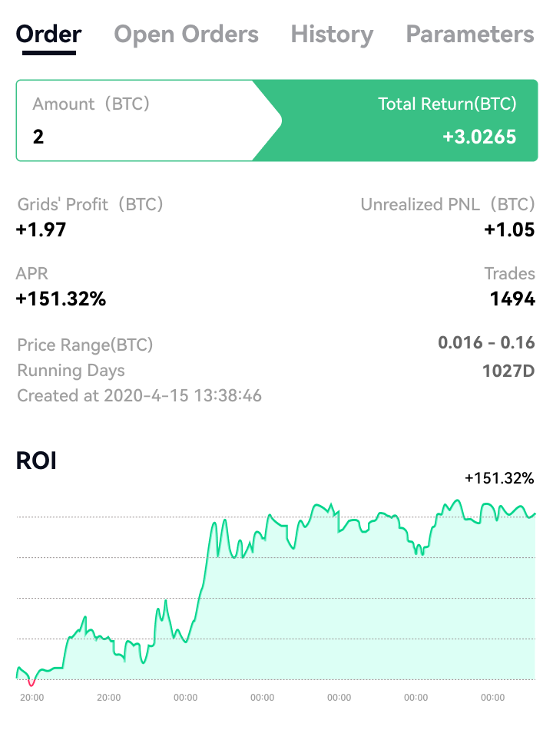This screenshot has height=756, width=553.
Task: Open the Open Orders tab
Action: click(186, 35)
